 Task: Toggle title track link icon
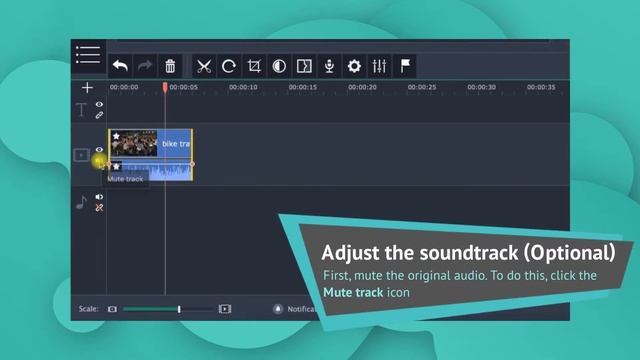99,116
